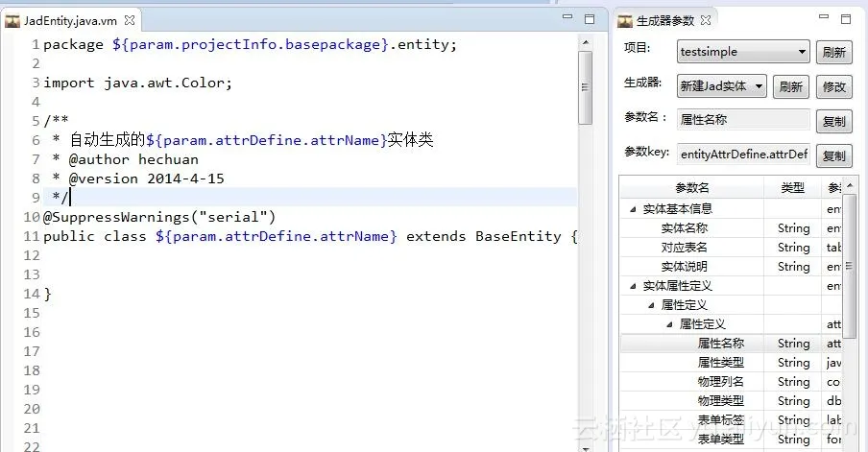Select the 生成器参数 view tab

click(x=664, y=21)
